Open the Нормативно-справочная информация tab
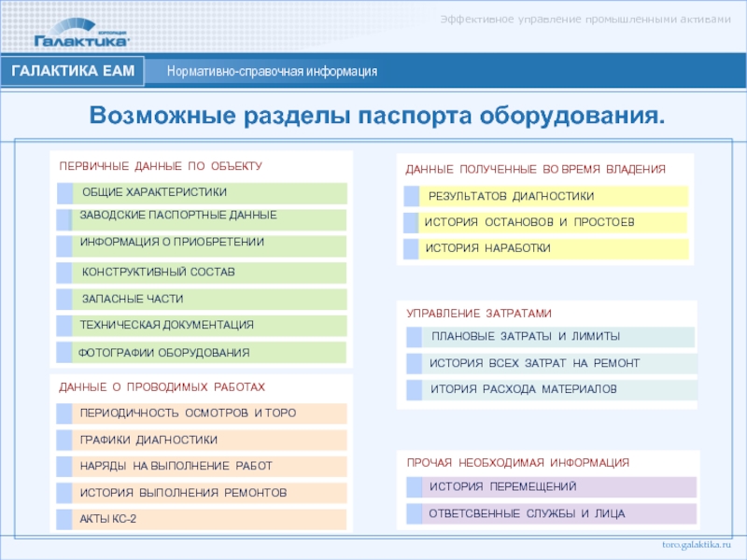The width and height of the screenshot is (747, 560). pos(272,72)
